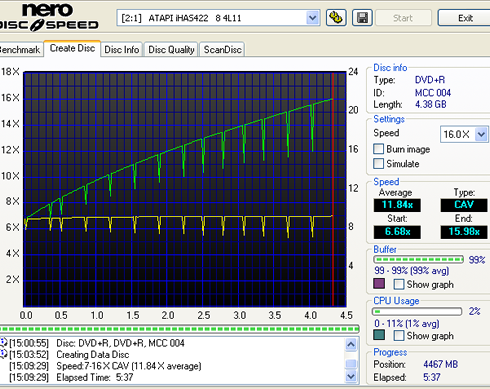This screenshot has height=389, width=490.
Task: Open the Disc Quality tab
Action: click(x=171, y=50)
